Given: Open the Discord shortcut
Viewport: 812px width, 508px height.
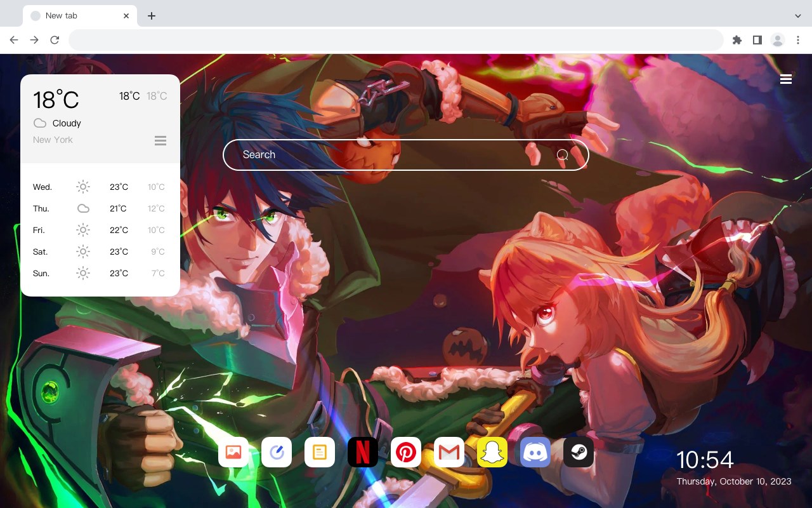Looking at the screenshot, I should pos(535,452).
